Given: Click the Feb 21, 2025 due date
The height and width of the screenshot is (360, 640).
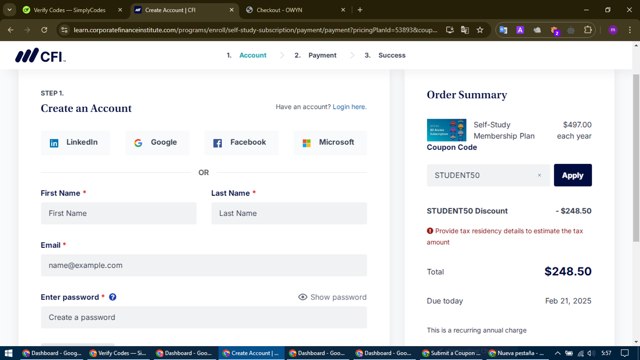Looking at the screenshot, I should tap(568, 301).
